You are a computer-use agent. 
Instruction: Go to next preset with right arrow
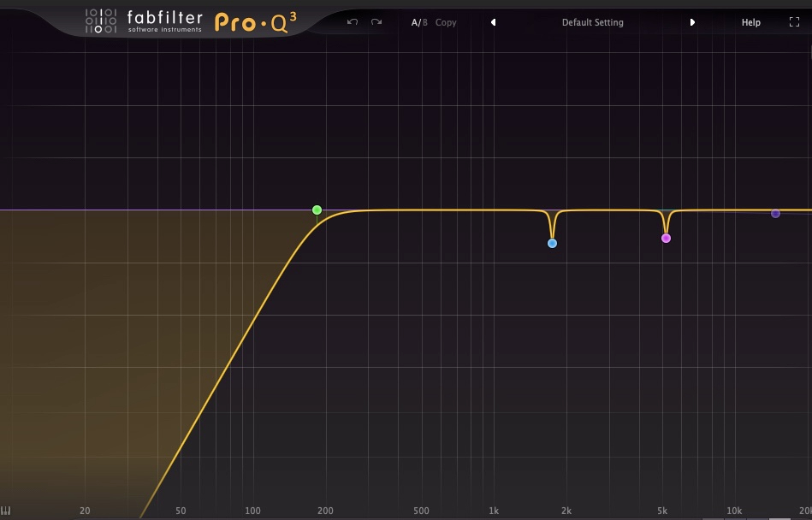pos(692,22)
